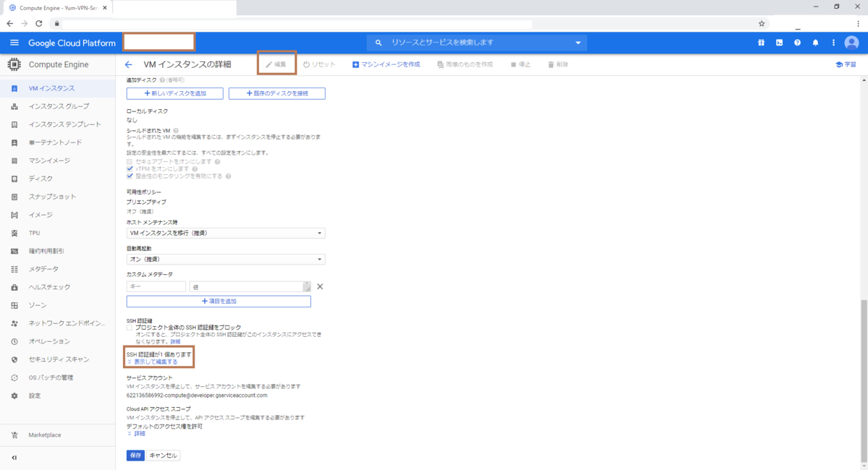Screen dimensions: 868x470
Task: Check プロジェクト全体の SSH 認証鍵をブロック
Action: coord(129,329)
